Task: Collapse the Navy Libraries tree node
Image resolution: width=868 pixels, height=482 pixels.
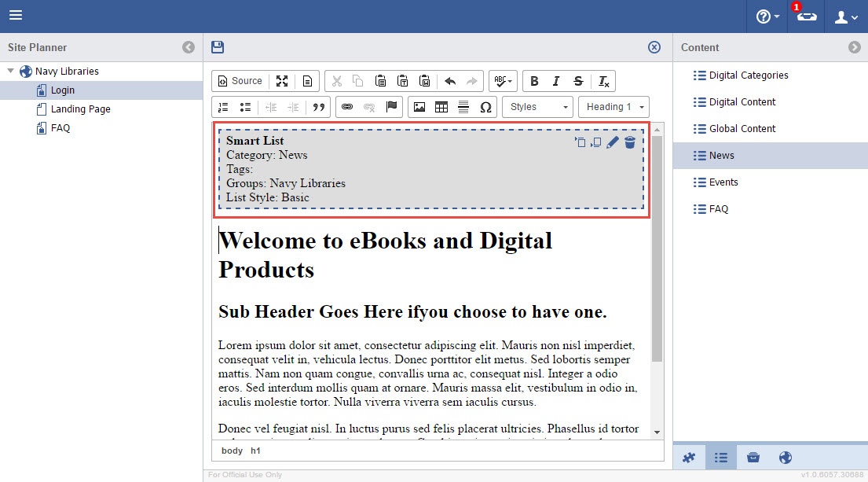Action: click(11, 72)
